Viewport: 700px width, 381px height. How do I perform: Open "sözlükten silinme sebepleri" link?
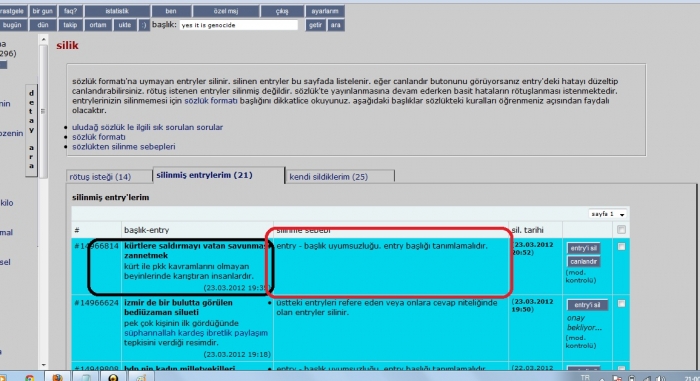coord(124,147)
